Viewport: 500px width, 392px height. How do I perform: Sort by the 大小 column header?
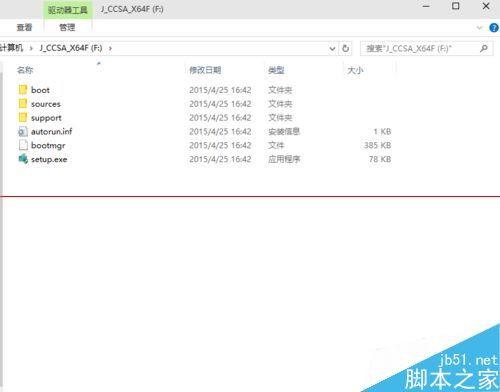click(x=355, y=70)
